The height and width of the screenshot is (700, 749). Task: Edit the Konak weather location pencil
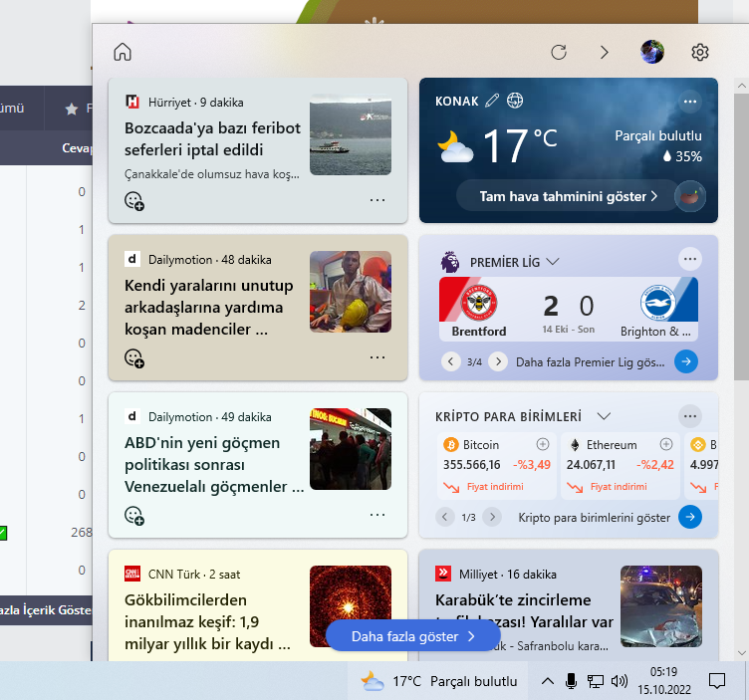pos(492,101)
